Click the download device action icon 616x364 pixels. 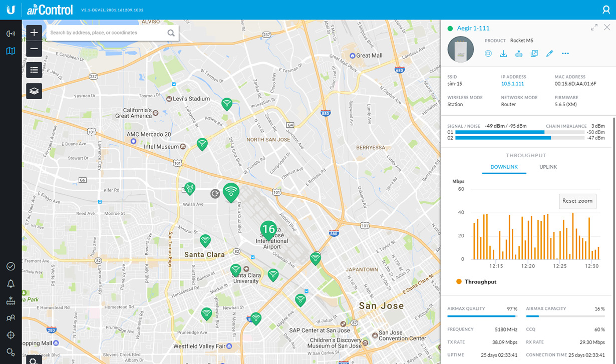click(x=503, y=54)
